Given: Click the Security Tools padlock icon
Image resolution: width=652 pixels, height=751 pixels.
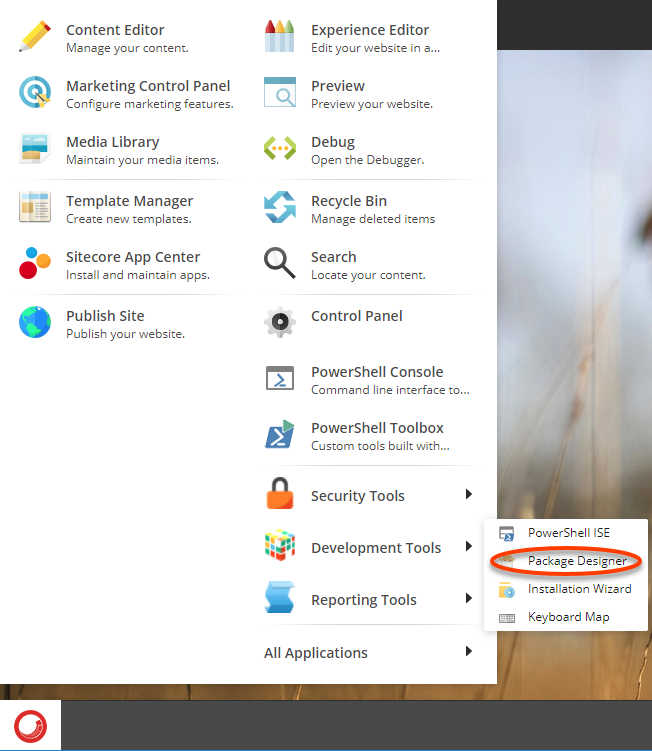Looking at the screenshot, I should pos(280,493).
